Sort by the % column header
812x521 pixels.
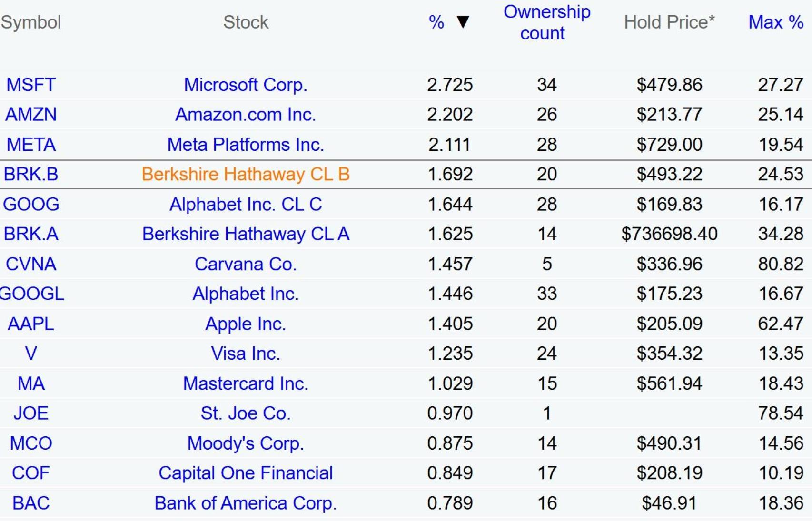point(436,22)
